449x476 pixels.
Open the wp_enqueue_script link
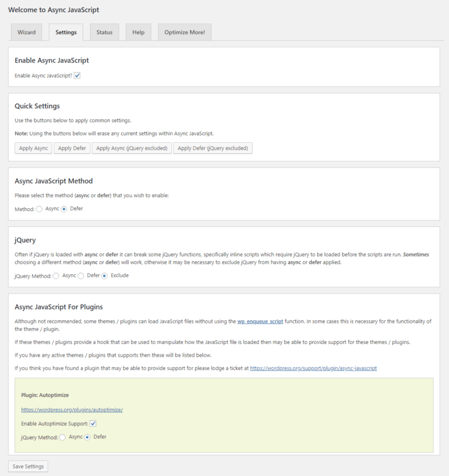(260, 321)
